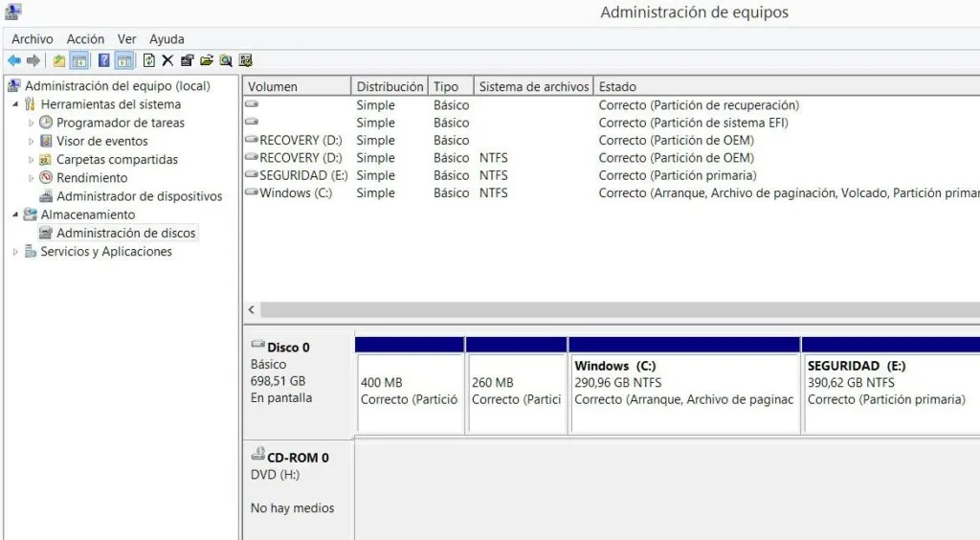Select Rendimiento gauge icon
Screen dimensions: 980x540
46,177
